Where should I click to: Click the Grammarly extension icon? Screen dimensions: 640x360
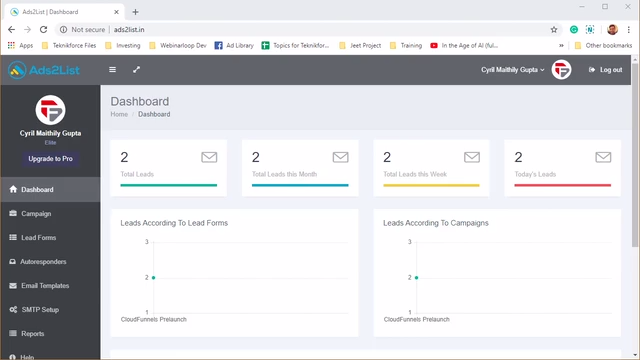pyautogui.click(x=574, y=29)
